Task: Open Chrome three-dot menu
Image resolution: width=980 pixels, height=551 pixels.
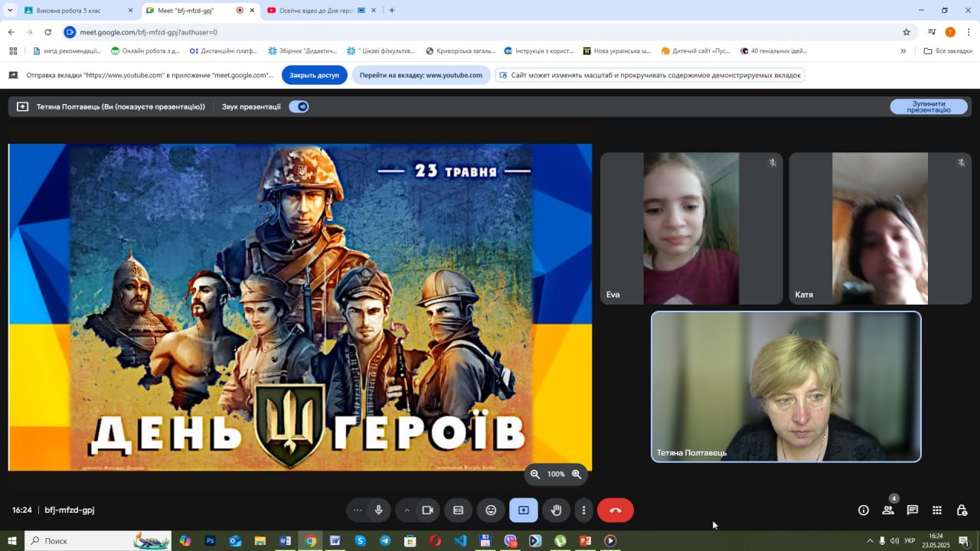Action: coord(969,32)
